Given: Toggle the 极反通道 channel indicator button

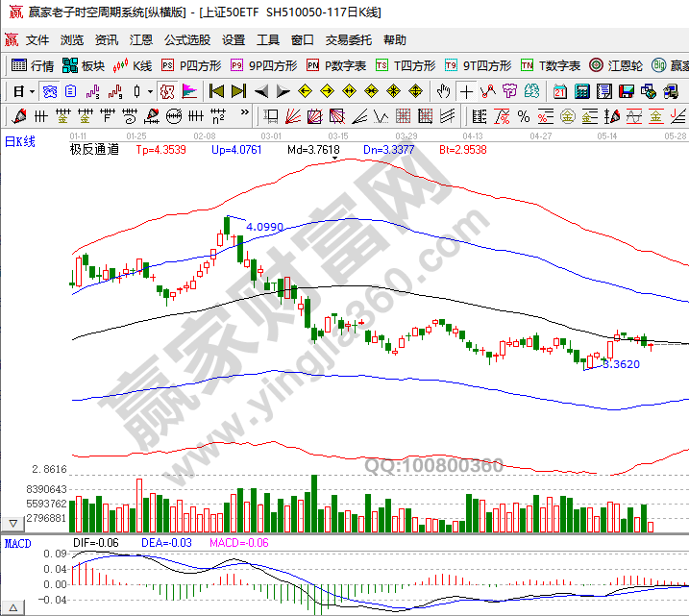Looking at the screenshot, I should (94, 150).
